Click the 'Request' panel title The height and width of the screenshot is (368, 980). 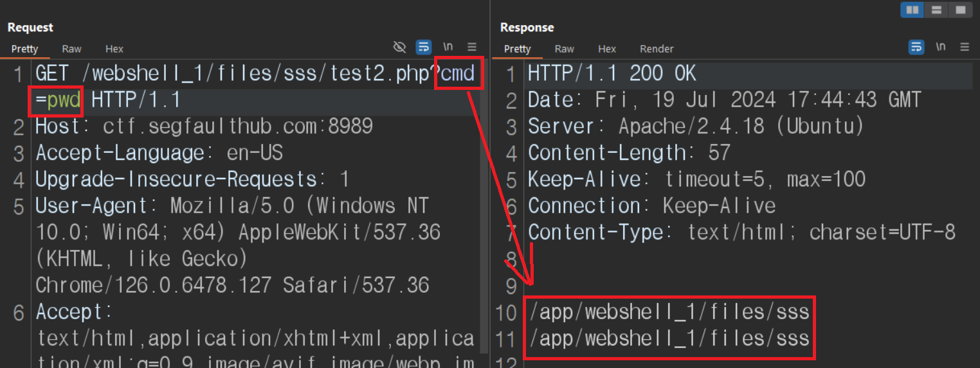30,28
